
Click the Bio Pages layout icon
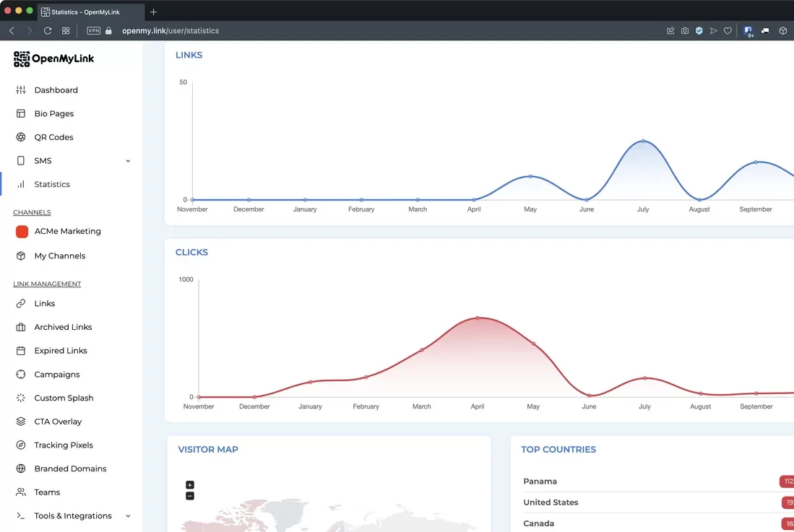[x=21, y=114]
